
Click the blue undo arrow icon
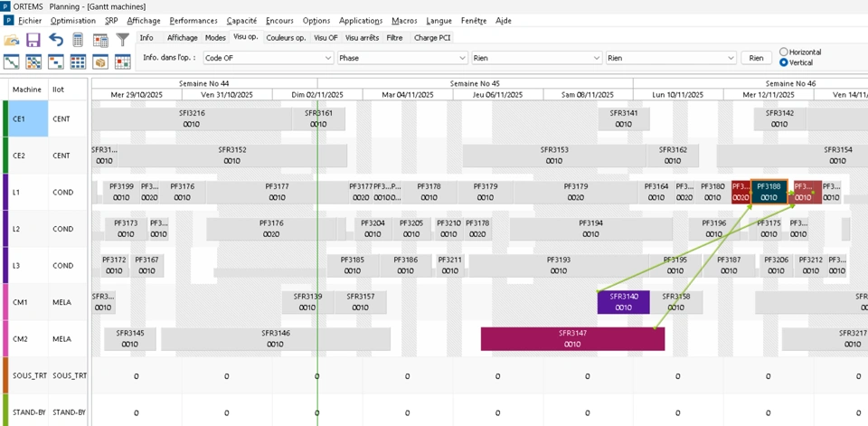point(56,40)
